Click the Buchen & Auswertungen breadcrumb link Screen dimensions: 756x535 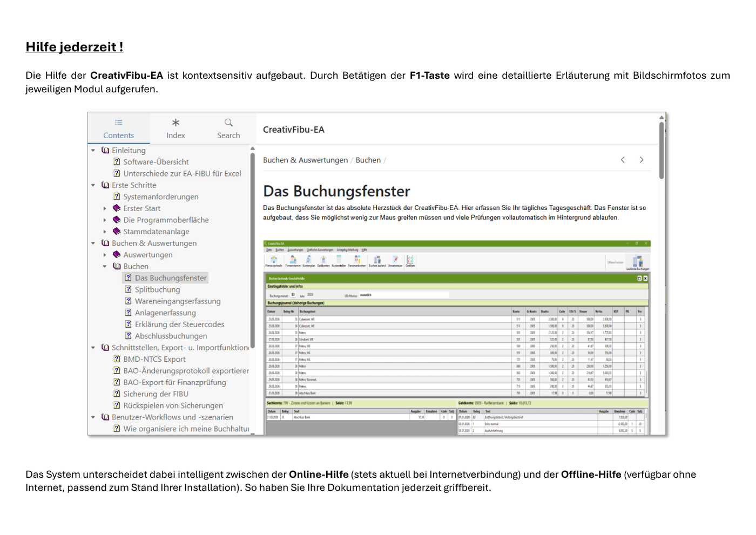point(306,160)
